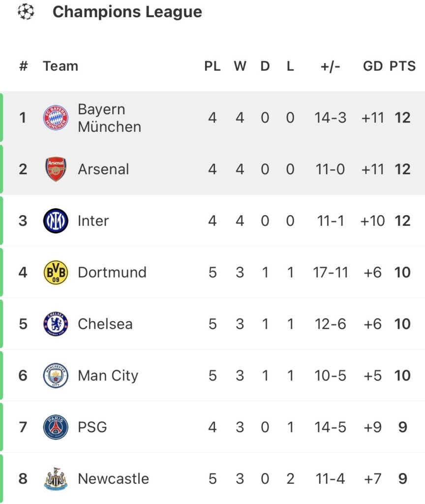
Task: Open the Arsenal team name link
Action: click(103, 169)
